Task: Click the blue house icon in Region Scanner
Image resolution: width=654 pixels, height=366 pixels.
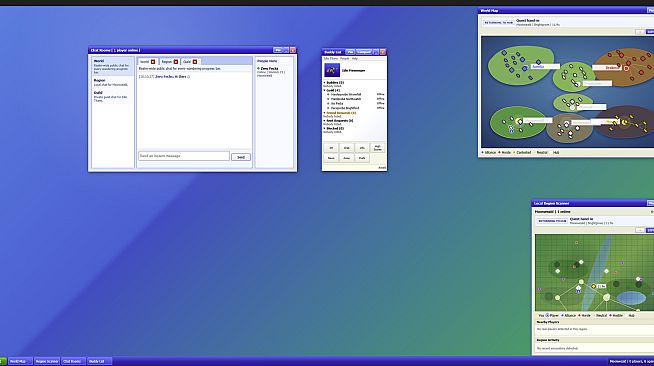Action: pos(578,290)
